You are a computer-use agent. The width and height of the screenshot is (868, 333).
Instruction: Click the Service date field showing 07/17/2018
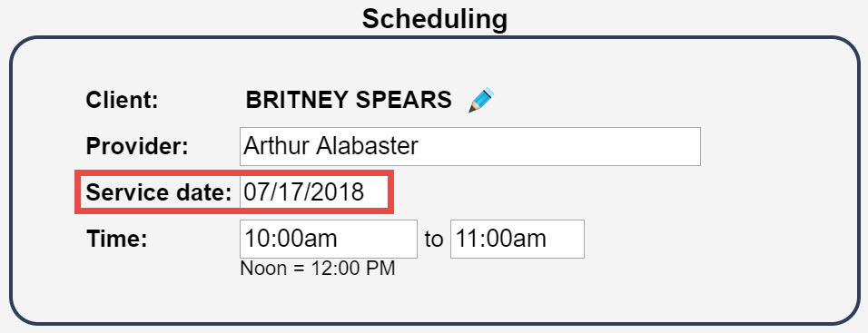315,192
